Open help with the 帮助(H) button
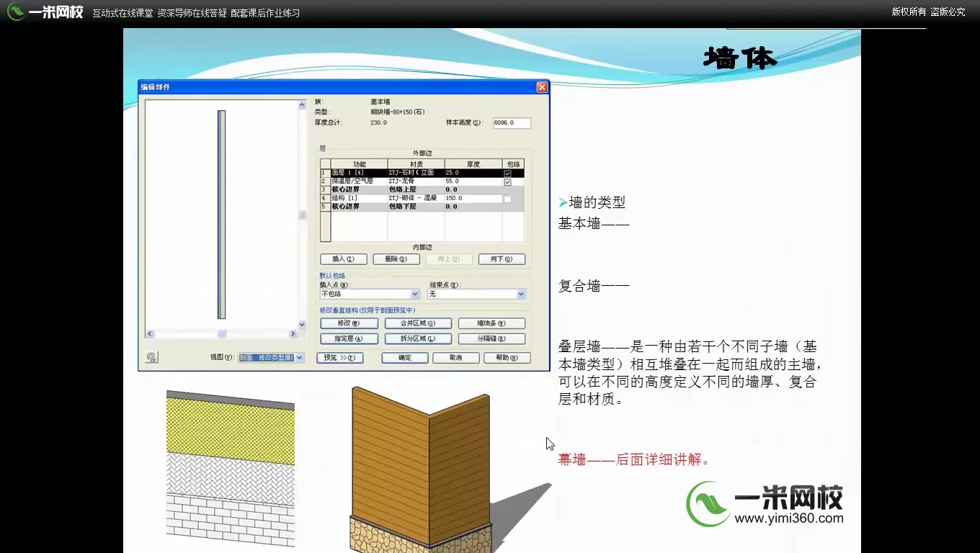Screen dimensions: 980x553 coord(507,358)
